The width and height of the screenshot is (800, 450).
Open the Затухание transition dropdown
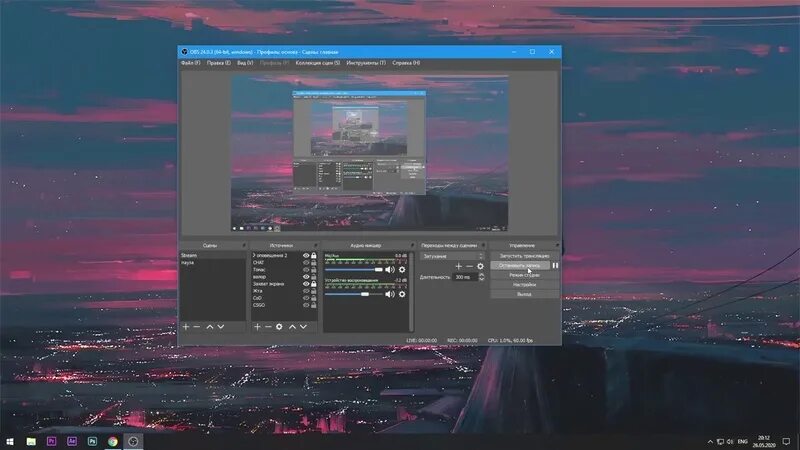pyautogui.click(x=452, y=256)
